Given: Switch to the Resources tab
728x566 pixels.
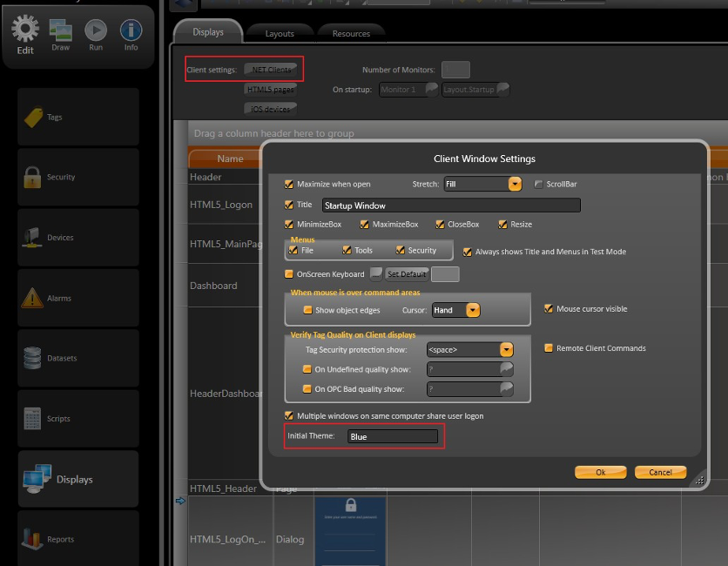Looking at the screenshot, I should (x=351, y=33).
